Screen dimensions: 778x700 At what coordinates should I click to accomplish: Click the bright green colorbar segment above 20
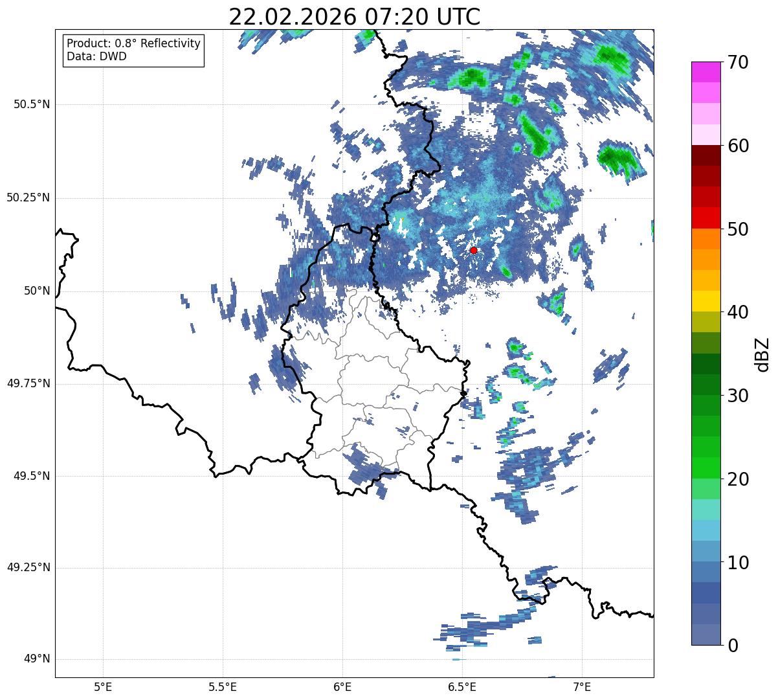click(x=706, y=468)
